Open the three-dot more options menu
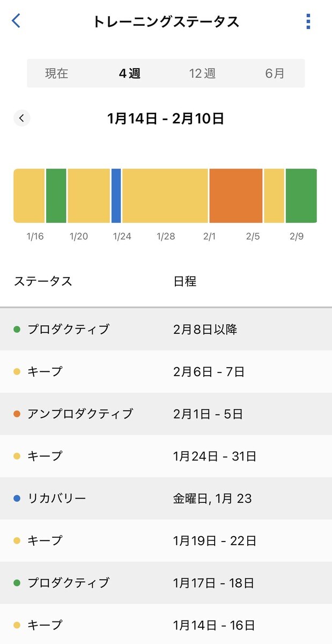The height and width of the screenshot is (644, 332). [x=308, y=21]
